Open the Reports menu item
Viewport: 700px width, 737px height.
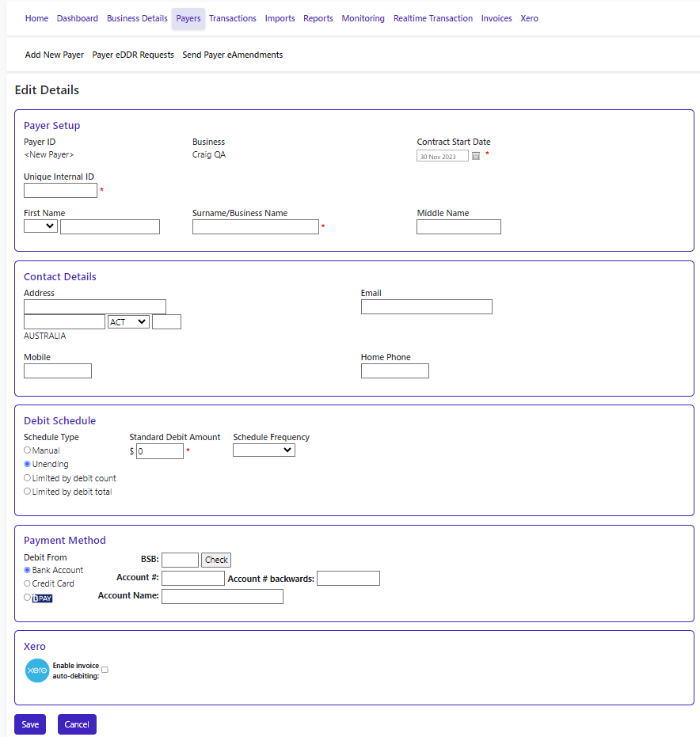[318, 18]
